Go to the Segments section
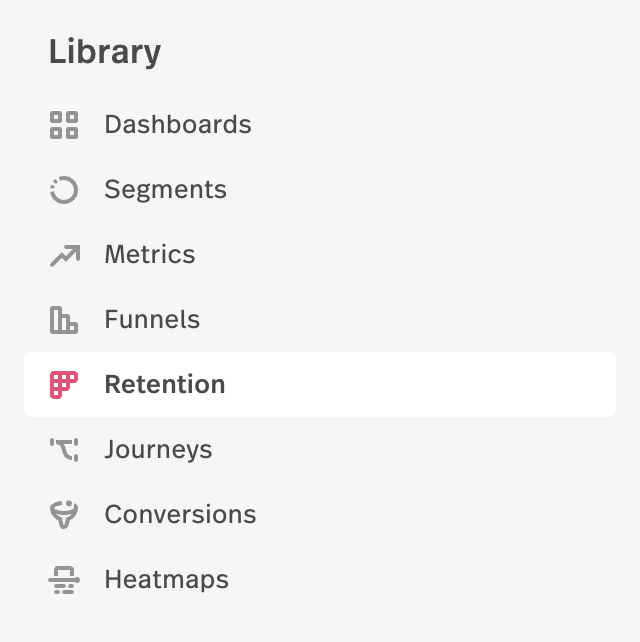Viewport: 640px width, 642px height. (x=165, y=190)
